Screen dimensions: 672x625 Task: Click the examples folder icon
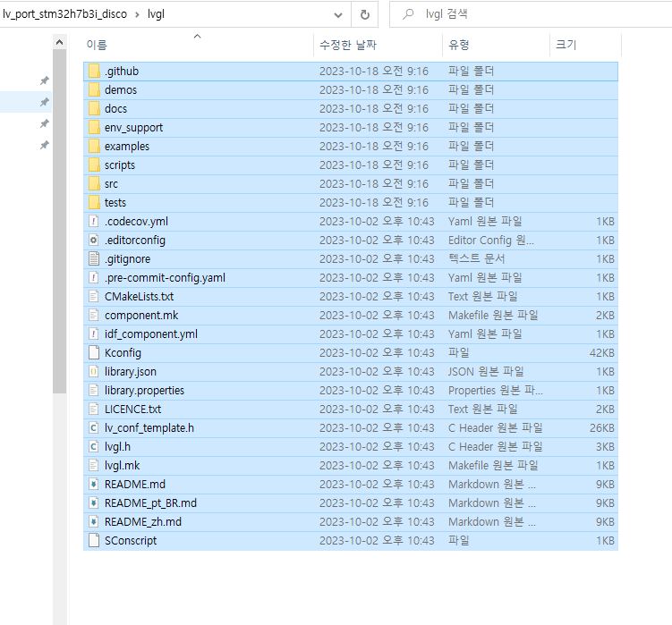94,146
